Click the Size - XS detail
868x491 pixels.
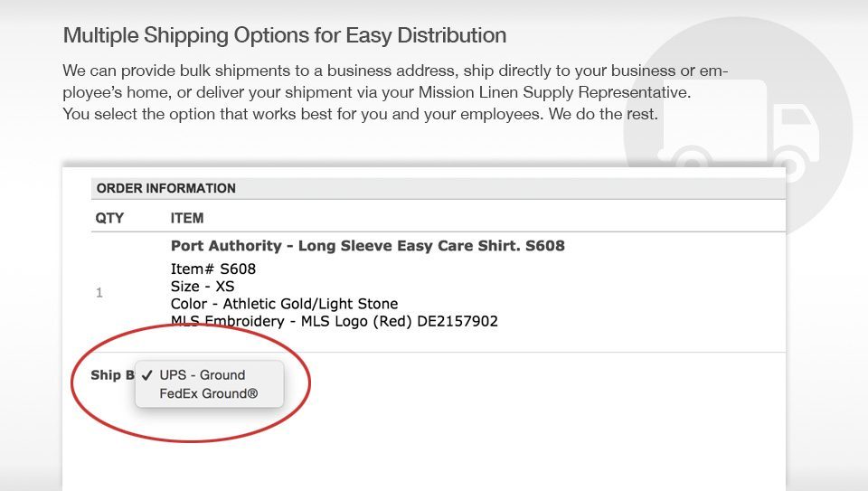[203, 286]
